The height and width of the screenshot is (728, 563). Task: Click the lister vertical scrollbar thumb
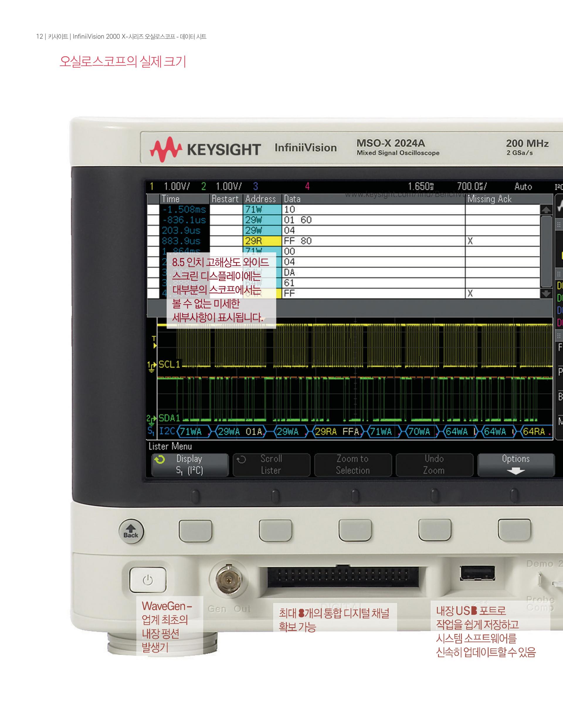[546, 251]
